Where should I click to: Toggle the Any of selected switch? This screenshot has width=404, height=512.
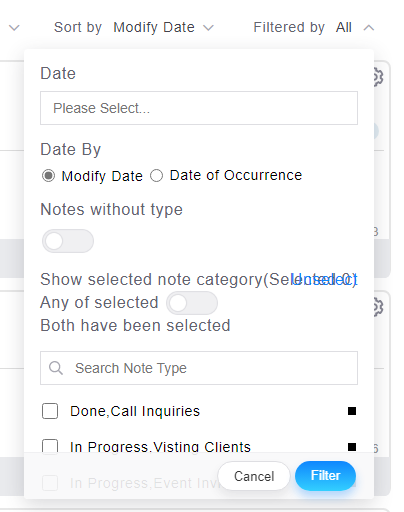tap(192, 303)
